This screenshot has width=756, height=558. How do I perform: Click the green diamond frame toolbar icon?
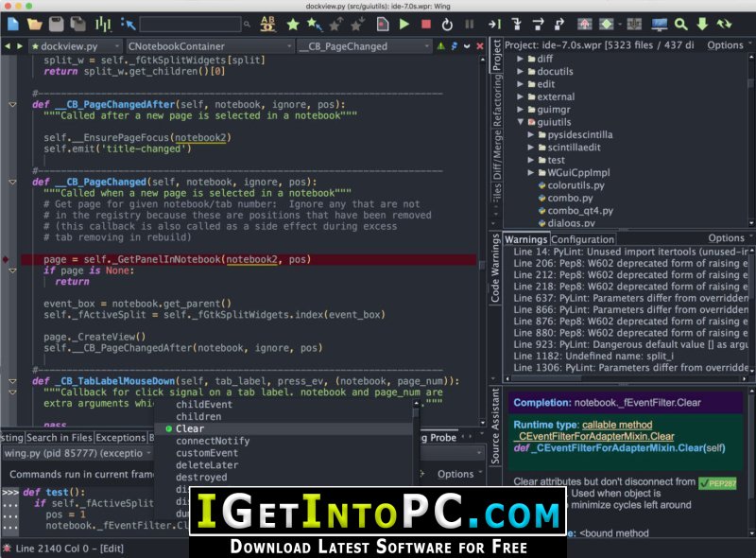click(606, 24)
